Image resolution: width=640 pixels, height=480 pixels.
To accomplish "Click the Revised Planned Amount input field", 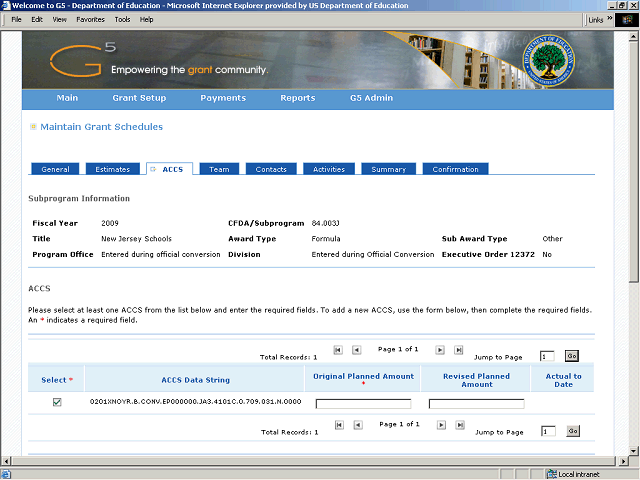I will tap(476, 404).
